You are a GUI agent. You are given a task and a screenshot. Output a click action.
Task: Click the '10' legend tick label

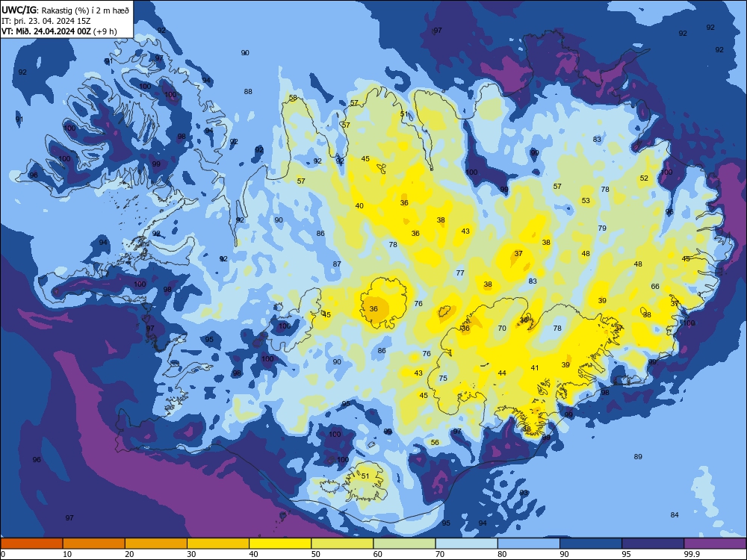click(67, 554)
